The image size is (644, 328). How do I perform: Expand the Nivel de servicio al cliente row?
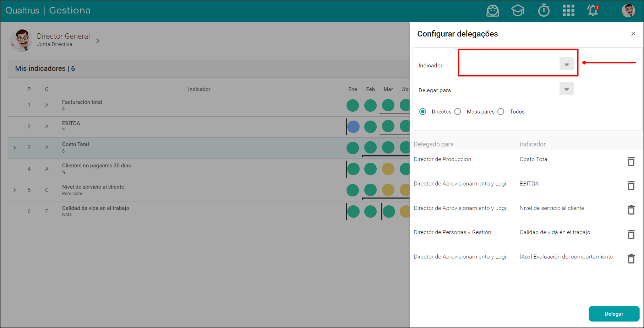point(15,190)
